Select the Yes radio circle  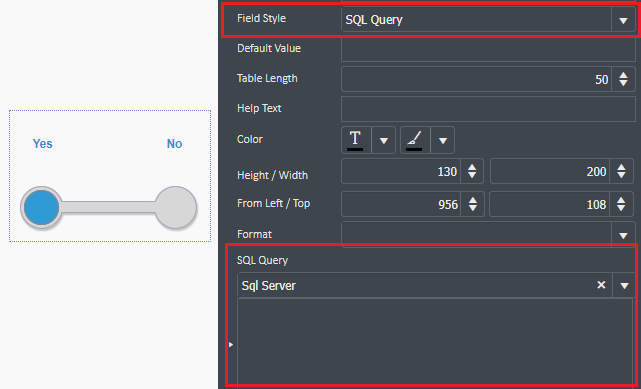pyautogui.click(x=41, y=208)
